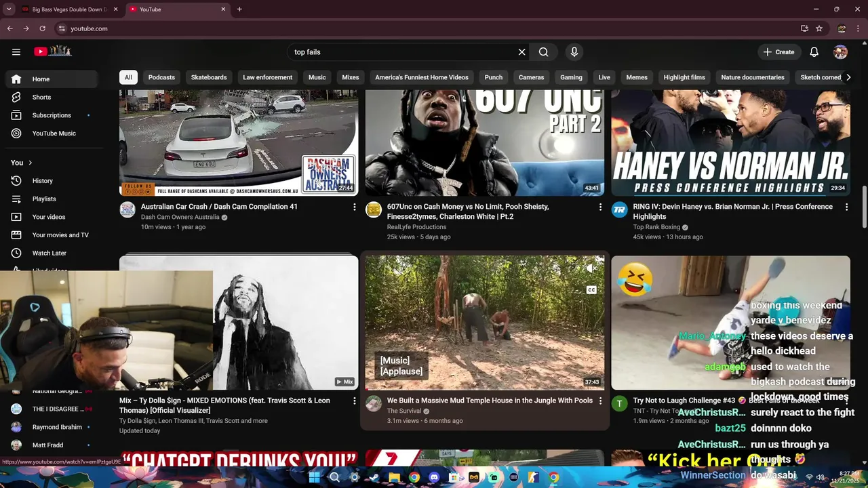Viewport: 868px width, 488px height.
Task: Open Your movies and TV
Action: pos(52,235)
